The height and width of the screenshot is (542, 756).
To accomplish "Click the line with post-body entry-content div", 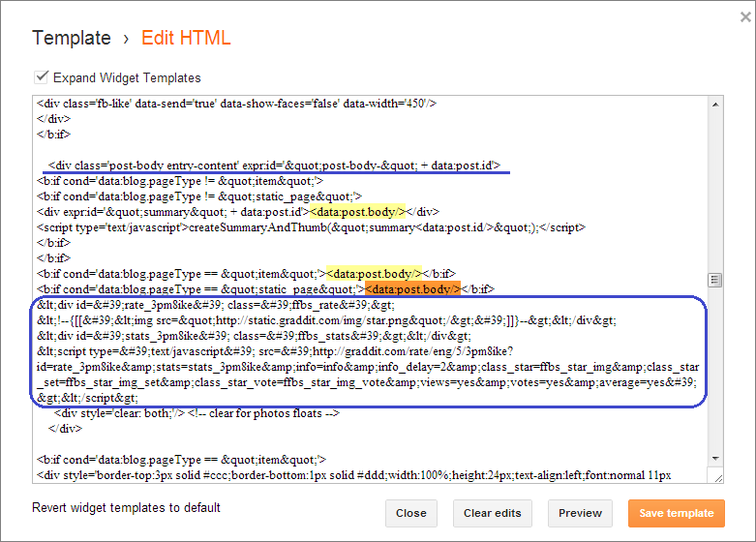I will click(274, 166).
